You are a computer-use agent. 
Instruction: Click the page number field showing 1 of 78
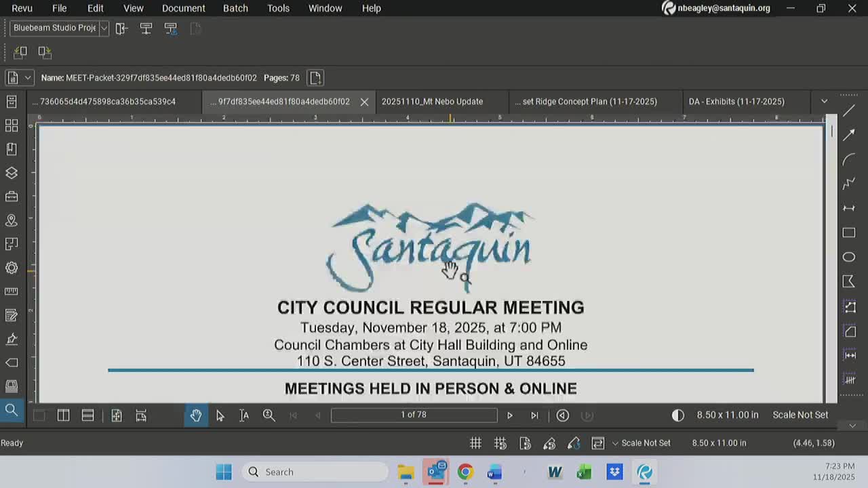click(414, 415)
